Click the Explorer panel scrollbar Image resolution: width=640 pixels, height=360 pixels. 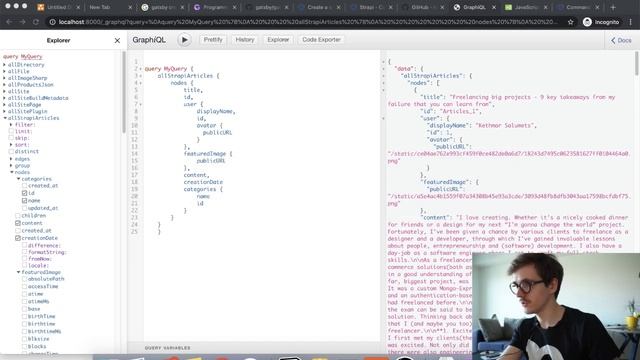tap(123, 92)
